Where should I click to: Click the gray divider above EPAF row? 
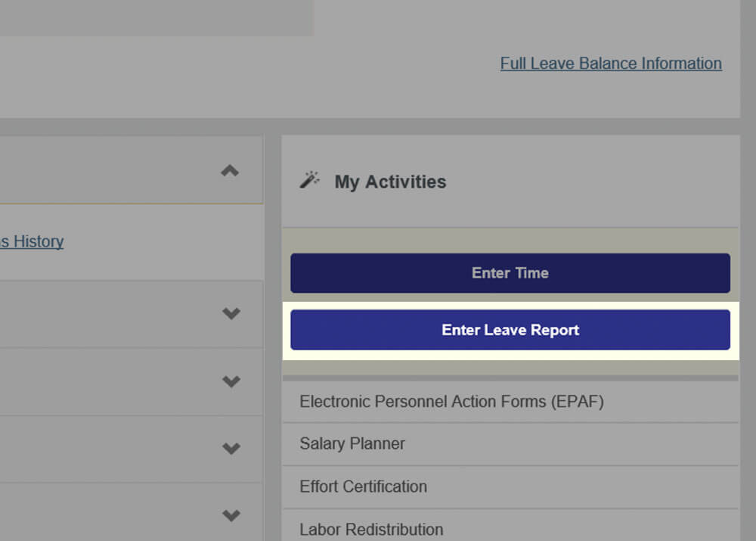pyautogui.click(x=510, y=376)
